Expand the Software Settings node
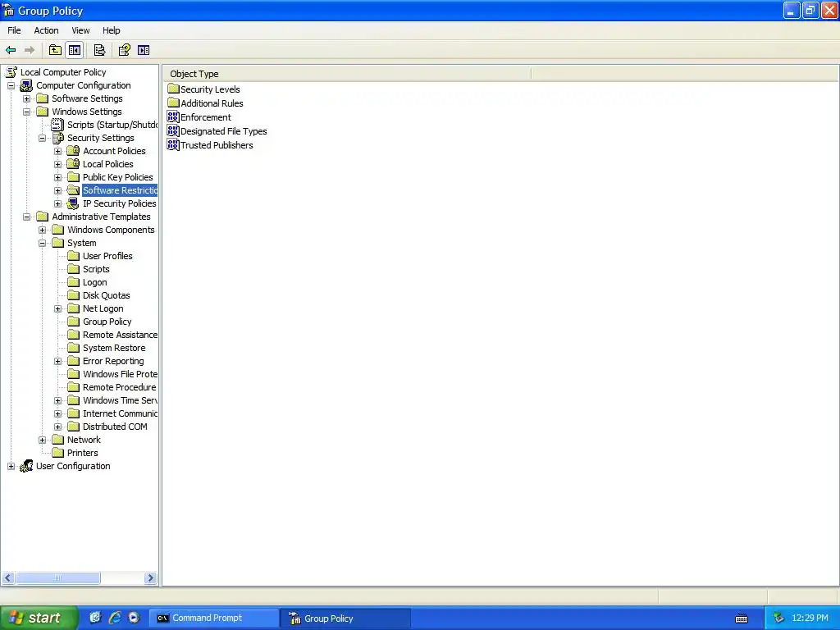The image size is (840, 630). pos(26,98)
